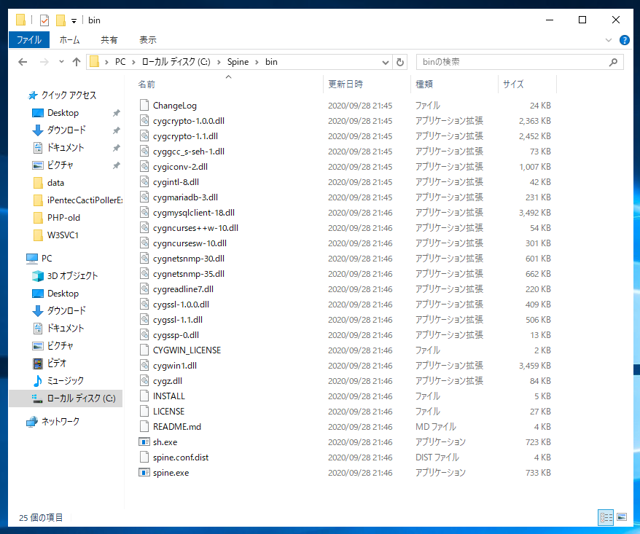
Task: Select README.md file icon
Action: [144, 427]
